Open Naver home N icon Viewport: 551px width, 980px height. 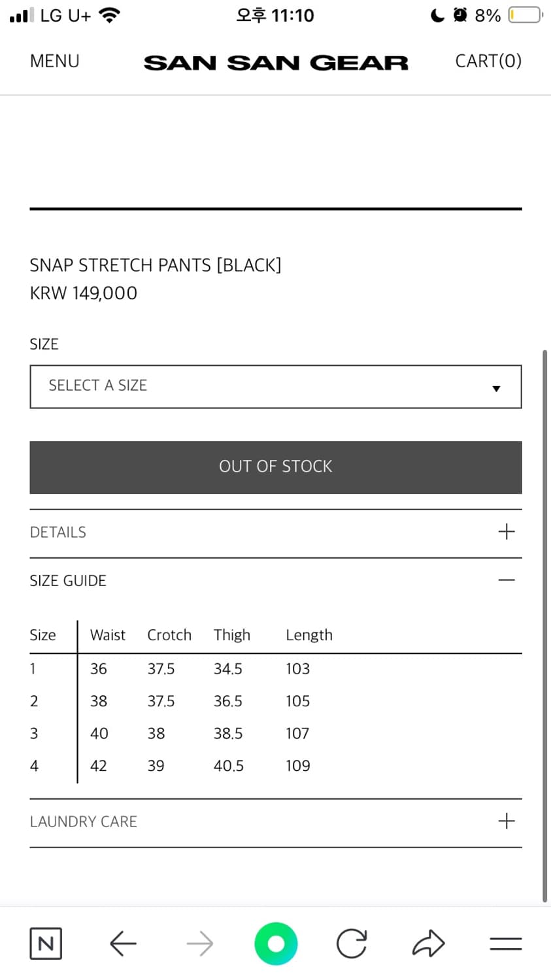click(x=46, y=943)
